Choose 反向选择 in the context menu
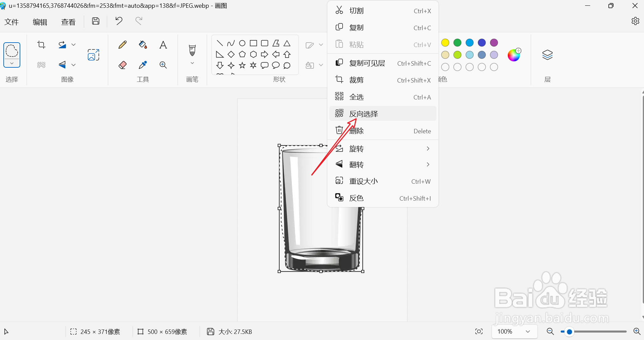 click(383, 114)
